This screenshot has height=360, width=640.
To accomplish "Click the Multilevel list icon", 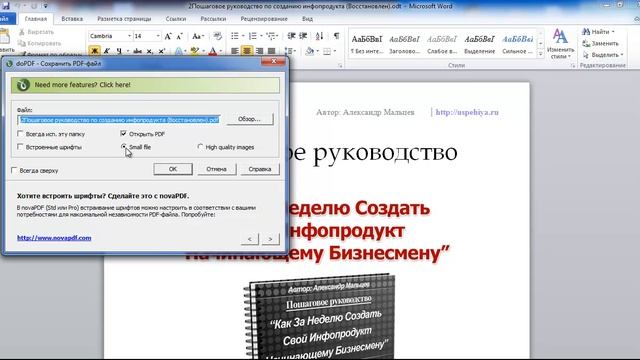I will click(271, 36).
